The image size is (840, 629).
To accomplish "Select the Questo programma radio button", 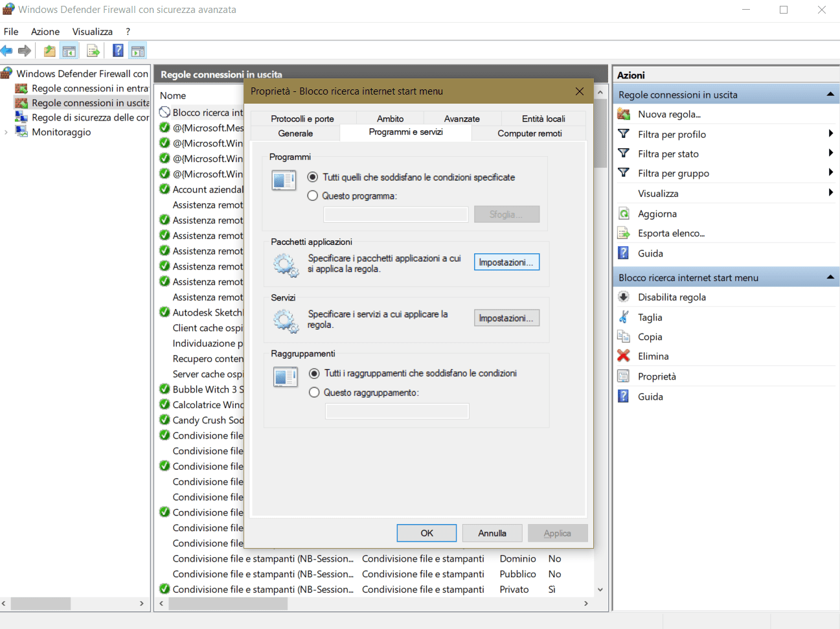I will (x=313, y=196).
